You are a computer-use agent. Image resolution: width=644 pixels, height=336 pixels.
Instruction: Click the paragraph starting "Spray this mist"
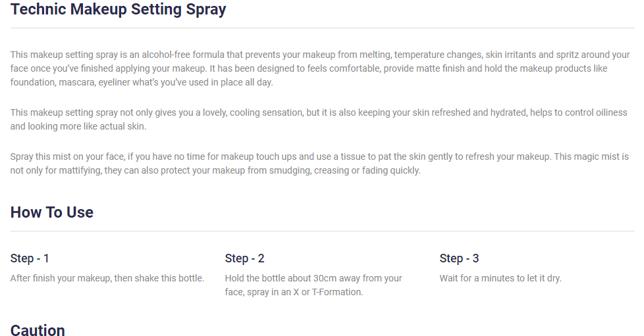(x=319, y=164)
